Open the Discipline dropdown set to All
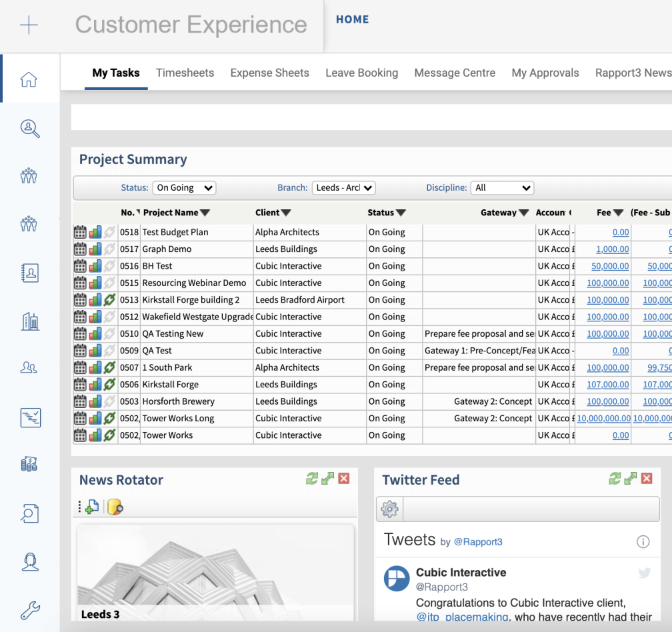Image resolution: width=672 pixels, height=632 pixels. point(502,187)
